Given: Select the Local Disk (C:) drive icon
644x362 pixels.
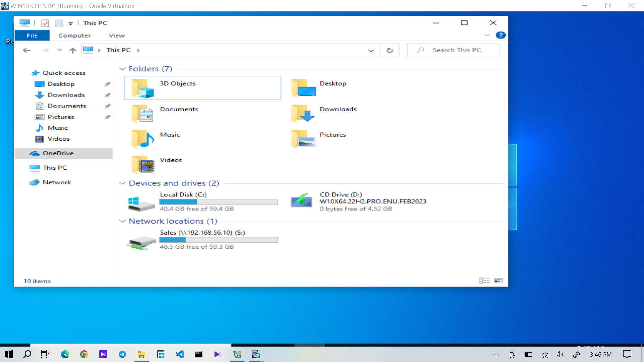Looking at the screenshot, I should [x=141, y=204].
